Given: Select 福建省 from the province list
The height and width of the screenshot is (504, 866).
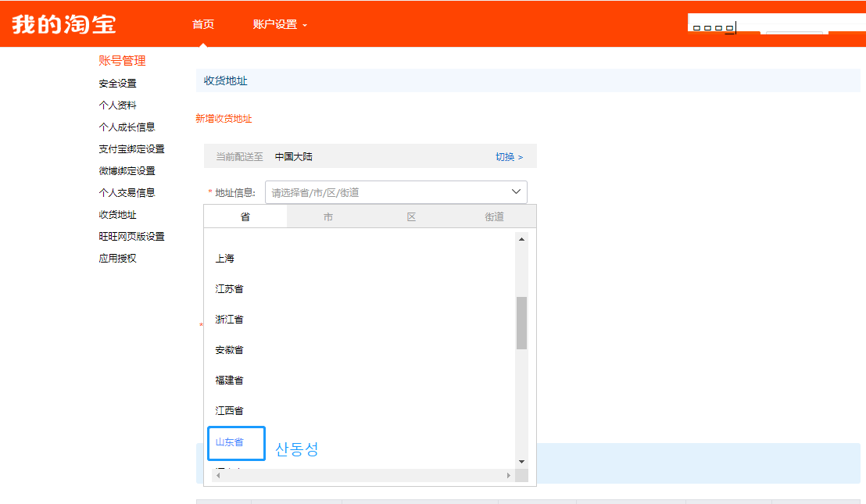Looking at the screenshot, I should [x=229, y=381].
